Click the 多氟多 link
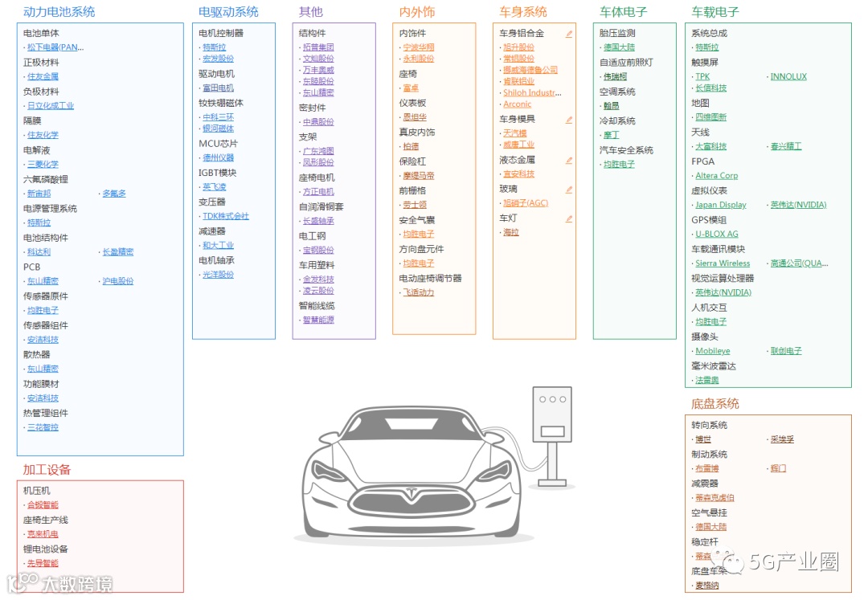The image size is (868, 600). [114, 194]
